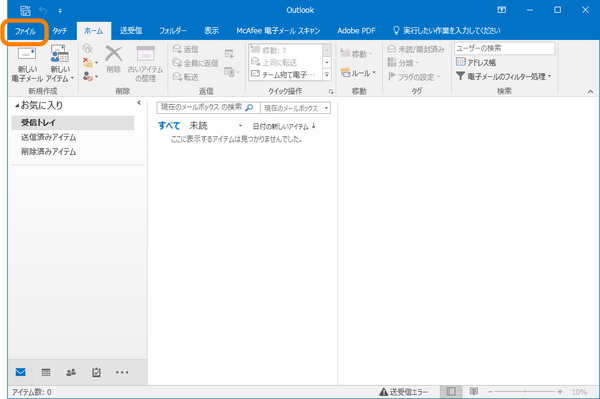
Task: Switch to Mail view icon
Action: click(21, 372)
